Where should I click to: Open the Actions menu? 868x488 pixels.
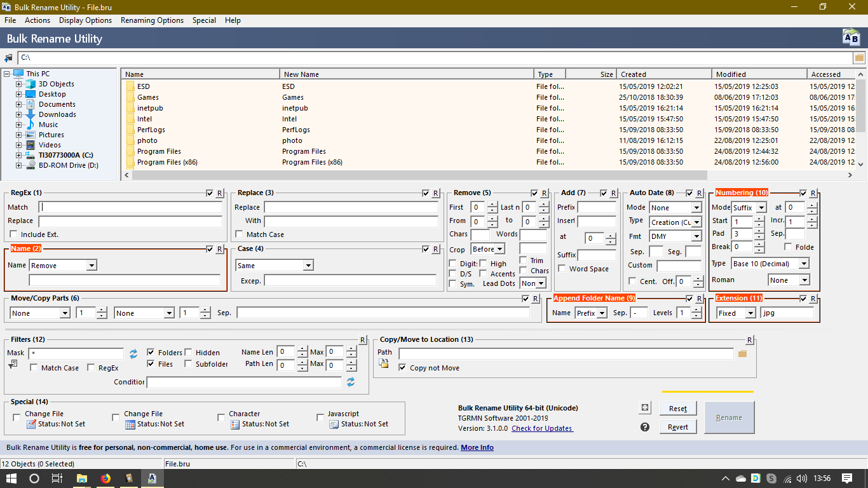(37, 20)
